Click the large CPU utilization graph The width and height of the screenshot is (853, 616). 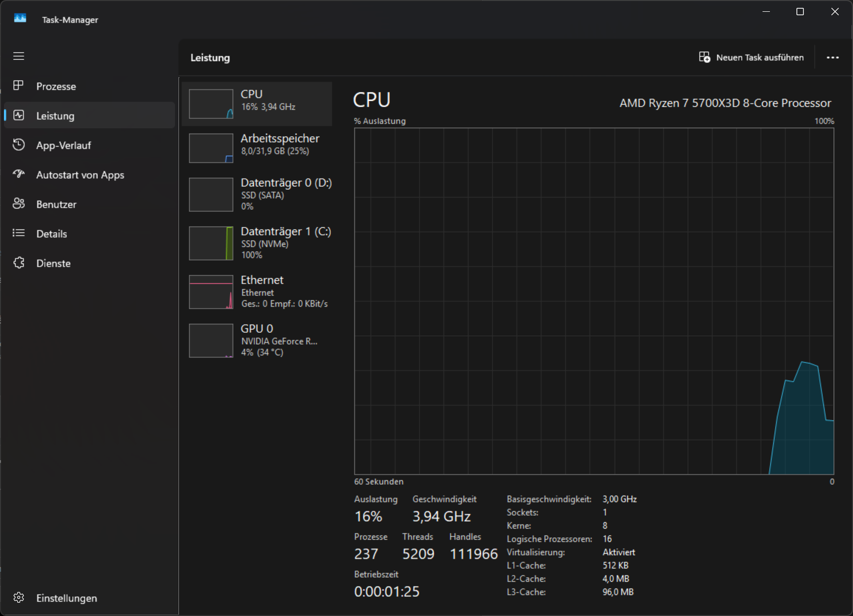(x=594, y=301)
